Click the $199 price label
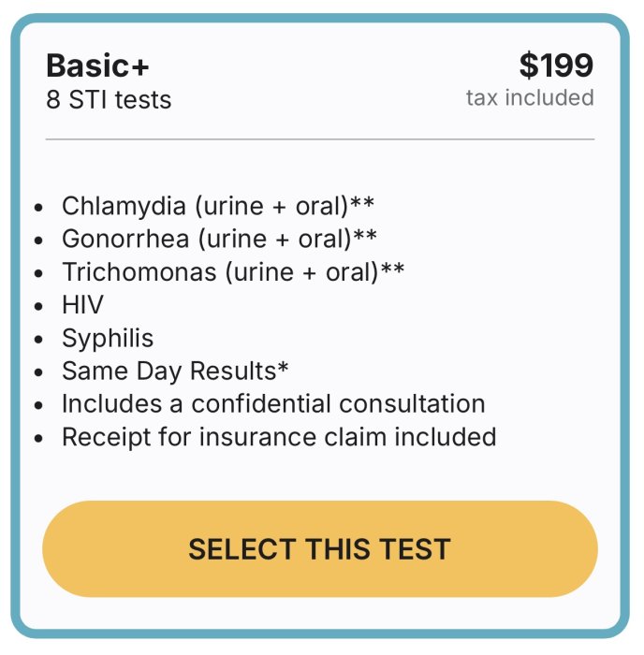 coord(556,65)
